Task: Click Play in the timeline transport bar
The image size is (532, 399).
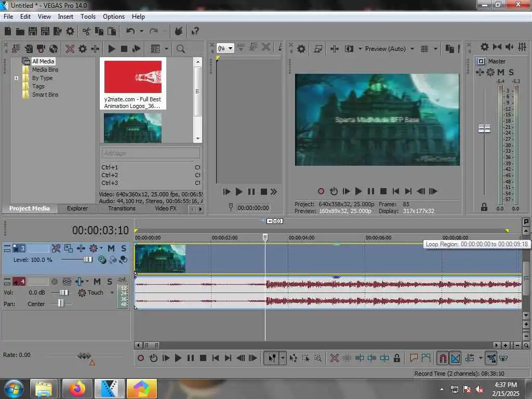Action: coord(178,358)
